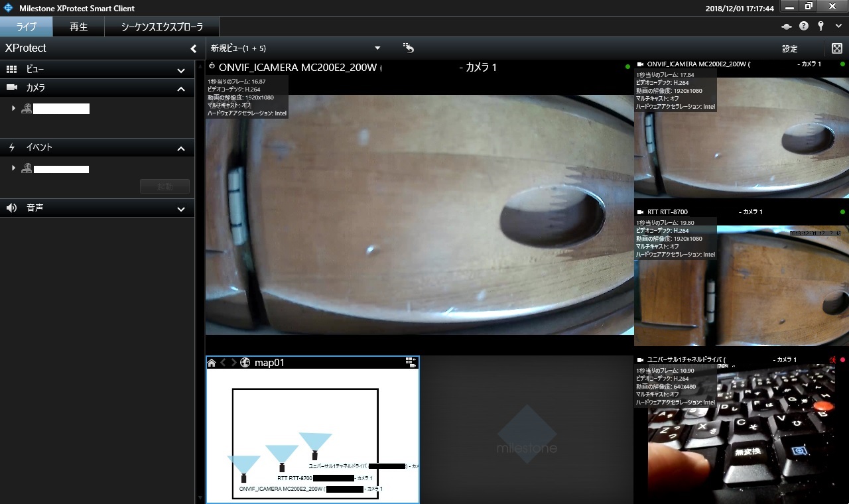849x504 pixels.
Task: Collapse the XProtect side panel
Action: click(x=194, y=48)
